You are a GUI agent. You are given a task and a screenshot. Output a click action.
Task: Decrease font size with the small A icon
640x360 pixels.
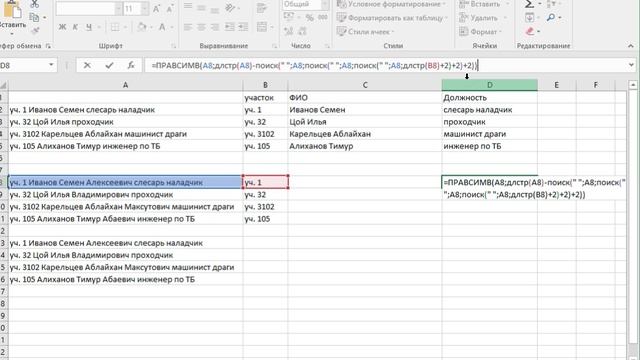(x=170, y=8)
